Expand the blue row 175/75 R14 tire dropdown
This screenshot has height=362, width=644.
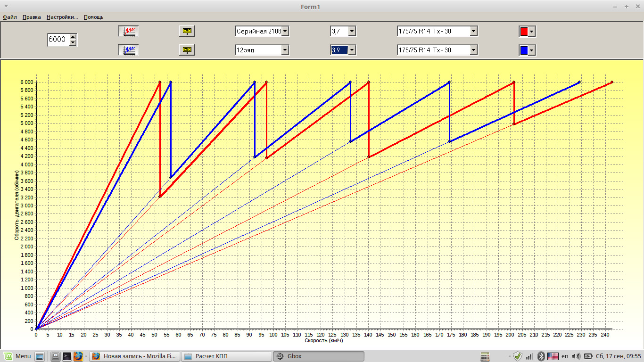474,50
